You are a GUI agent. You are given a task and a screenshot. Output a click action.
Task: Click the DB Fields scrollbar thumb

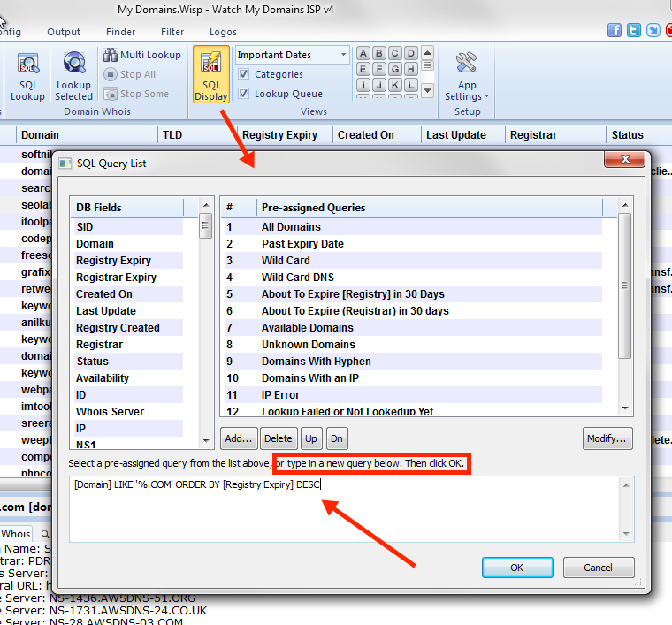pos(206,225)
